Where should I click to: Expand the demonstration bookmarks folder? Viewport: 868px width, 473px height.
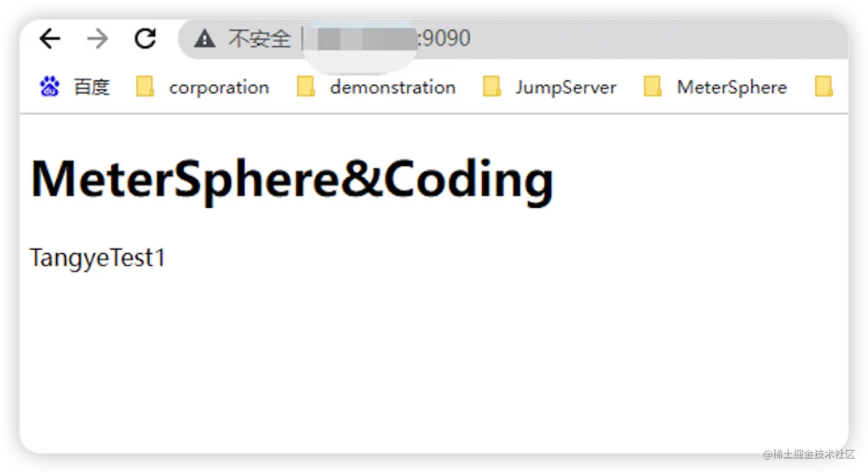click(393, 87)
